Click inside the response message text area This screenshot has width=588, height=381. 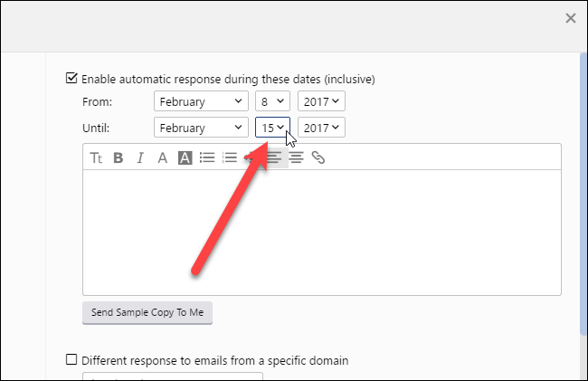(x=322, y=233)
